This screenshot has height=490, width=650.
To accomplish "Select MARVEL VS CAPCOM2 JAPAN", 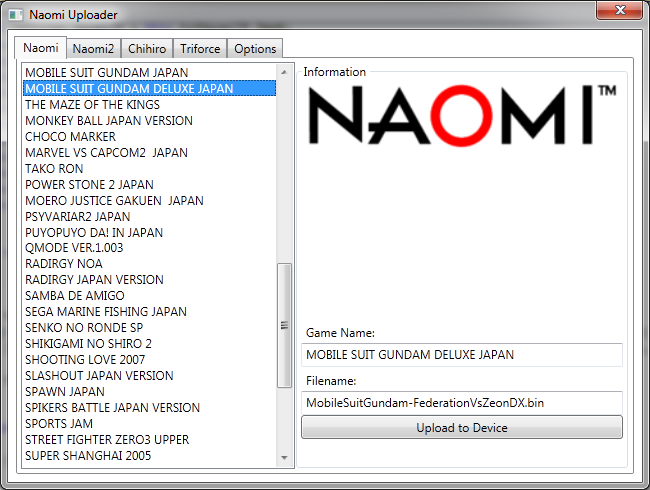I will (x=149, y=153).
